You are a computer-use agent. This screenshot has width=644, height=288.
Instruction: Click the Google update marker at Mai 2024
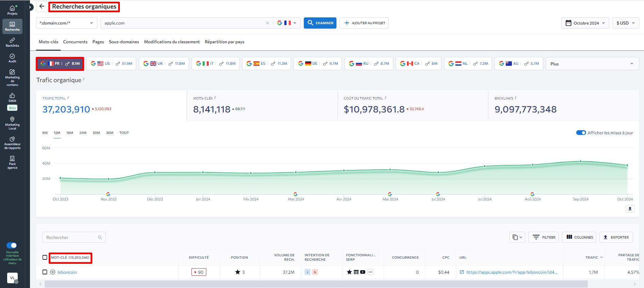pyautogui.click(x=390, y=194)
